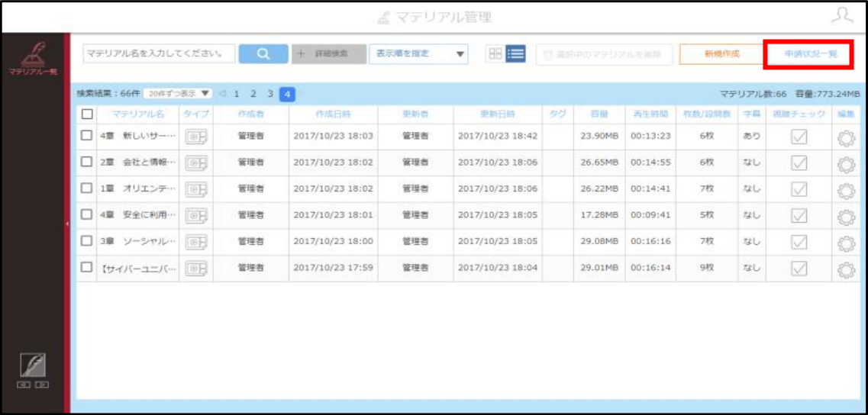Screen dimensions: 868x415
Task: Open edit gear for 2017/10/23 18:03 row
Action: [845, 137]
